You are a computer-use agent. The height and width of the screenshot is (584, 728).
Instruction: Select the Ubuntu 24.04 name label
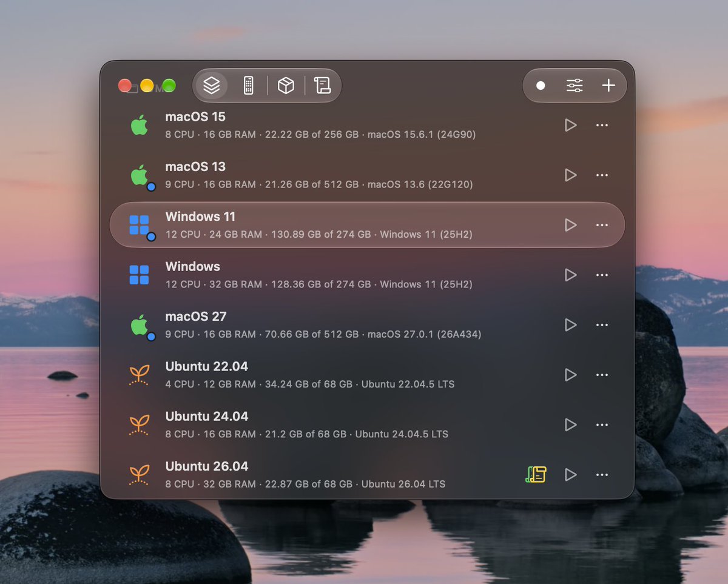tap(206, 417)
